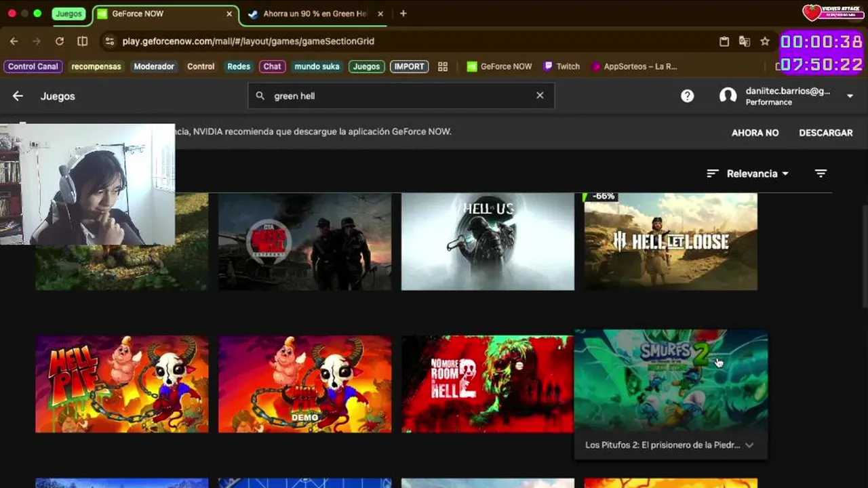Close the Steam Green Hell tab
868x488 pixels.
click(380, 14)
